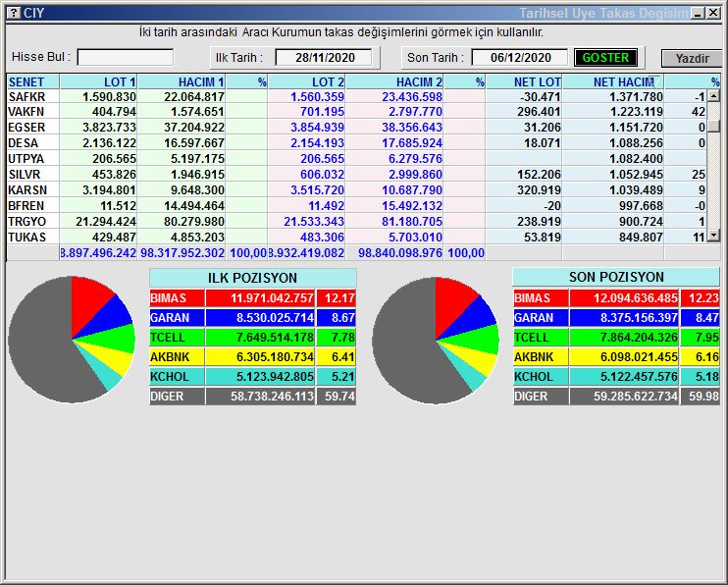Click the SON POZISYON header
Viewport: 728px width, 585px height.
[x=616, y=277]
